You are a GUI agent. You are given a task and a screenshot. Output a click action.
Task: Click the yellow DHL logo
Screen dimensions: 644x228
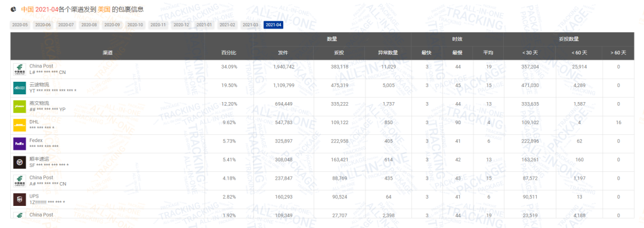tap(20, 125)
